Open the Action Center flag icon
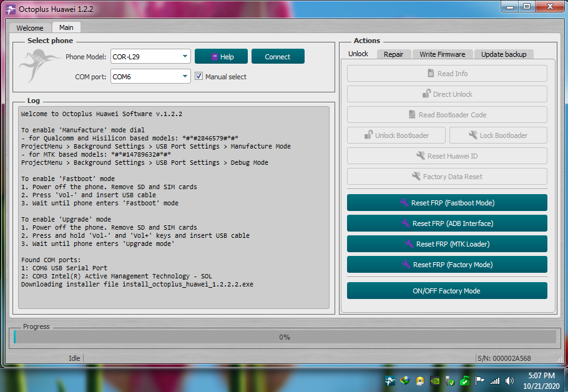This screenshot has width=568, height=392. [x=479, y=381]
